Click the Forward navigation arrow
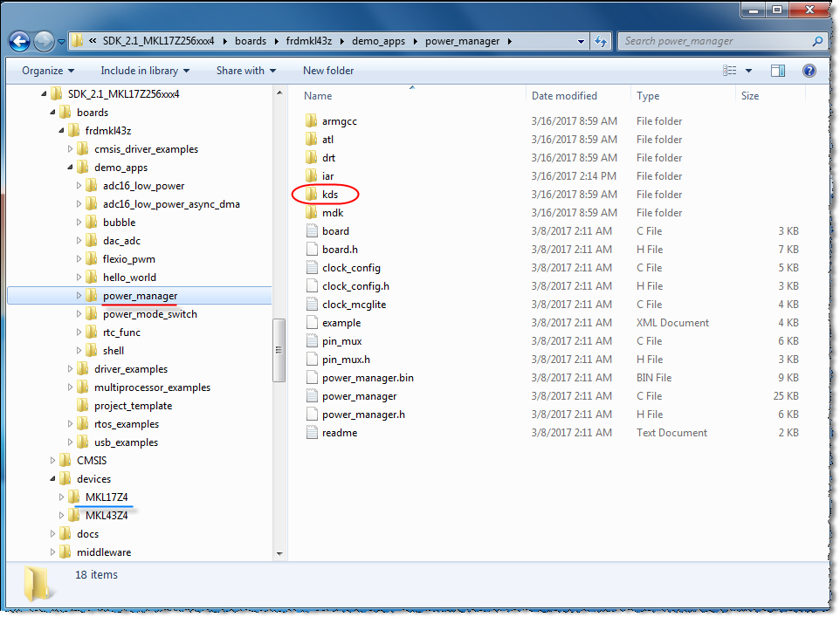Image resolution: width=840 pixels, height=617 pixels. click(x=44, y=40)
